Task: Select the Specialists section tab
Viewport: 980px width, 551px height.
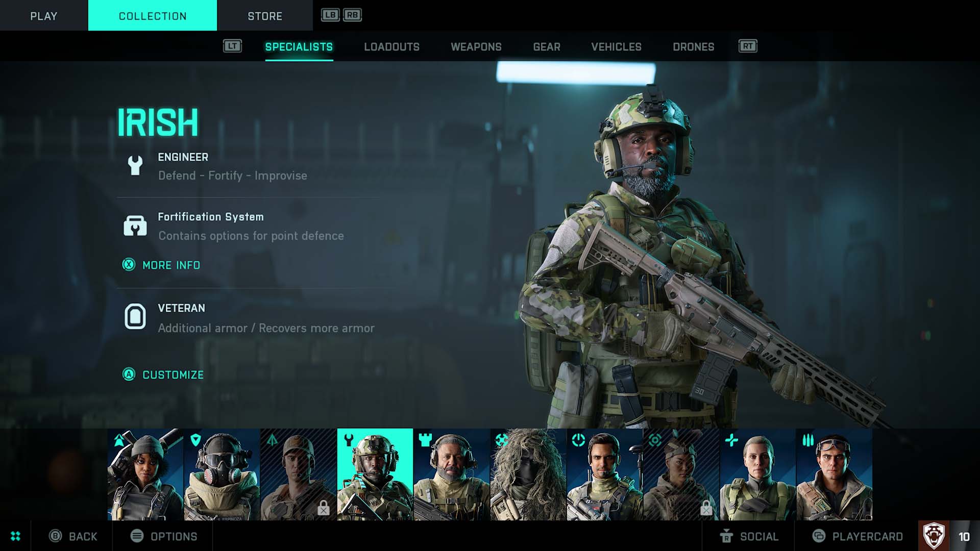Action: [299, 47]
